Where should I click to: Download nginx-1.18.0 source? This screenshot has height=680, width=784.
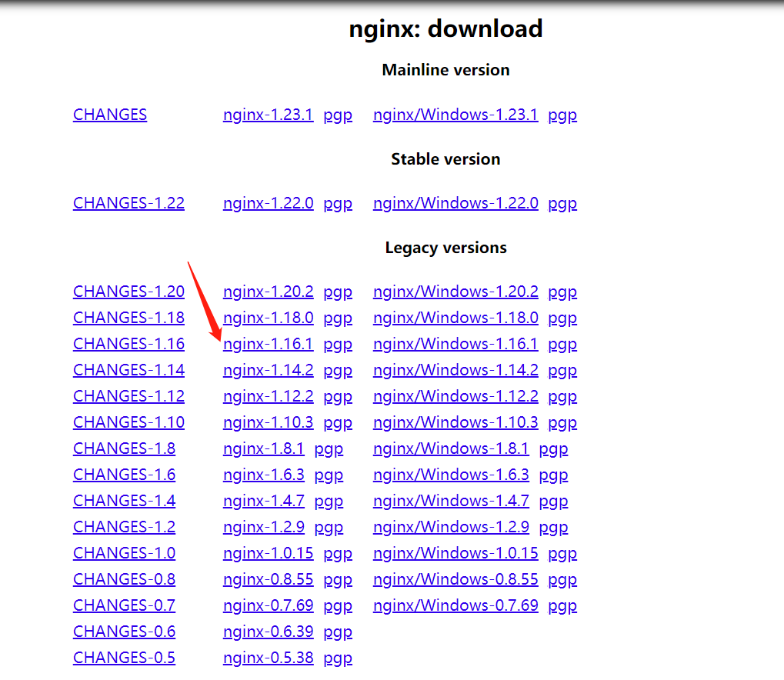[x=268, y=318]
